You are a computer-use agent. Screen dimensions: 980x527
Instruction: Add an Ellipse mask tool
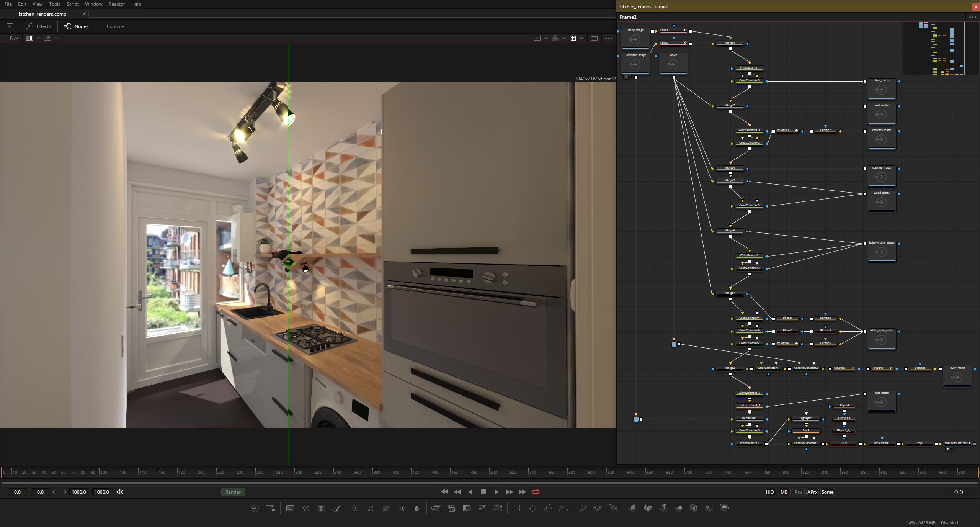[532, 508]
